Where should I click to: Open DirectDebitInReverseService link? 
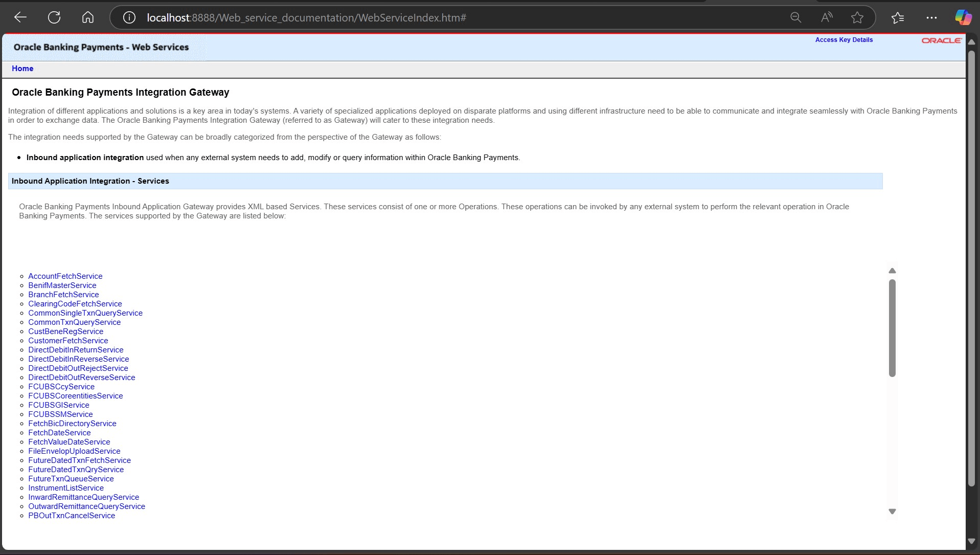pyautogui.click(x=79, y=359)
